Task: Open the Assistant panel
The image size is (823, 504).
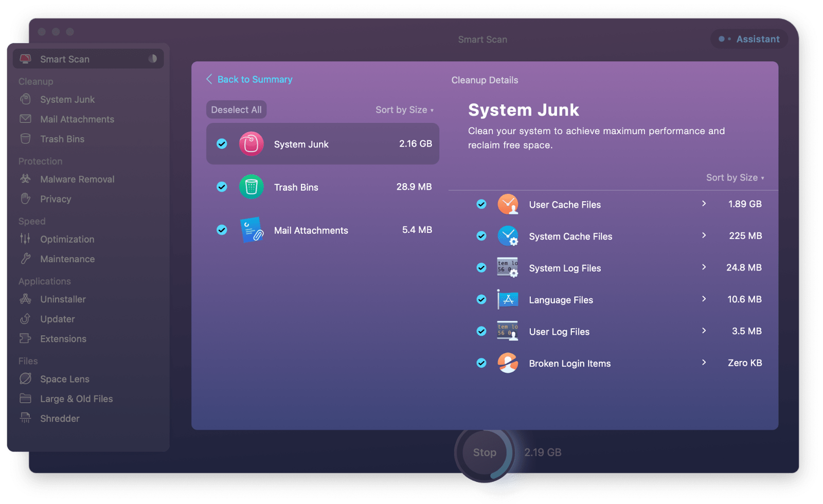Action: point(749,39)
